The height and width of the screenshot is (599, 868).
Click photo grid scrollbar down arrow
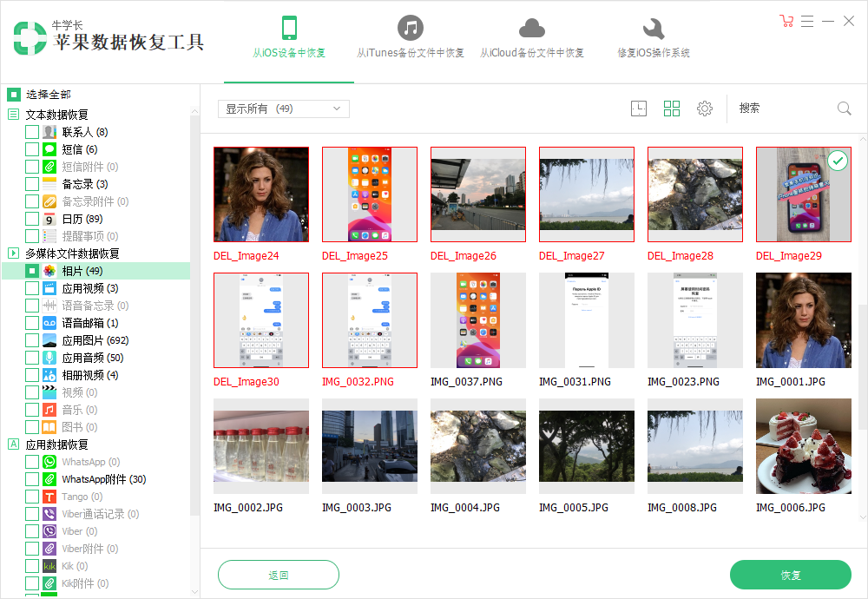pos(863,517)
